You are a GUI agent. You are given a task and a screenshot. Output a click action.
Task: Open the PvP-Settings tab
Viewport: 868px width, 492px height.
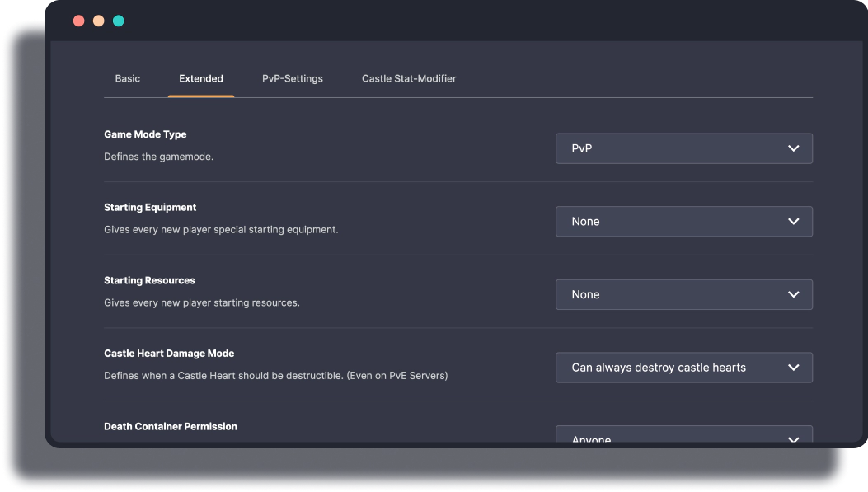292,78
